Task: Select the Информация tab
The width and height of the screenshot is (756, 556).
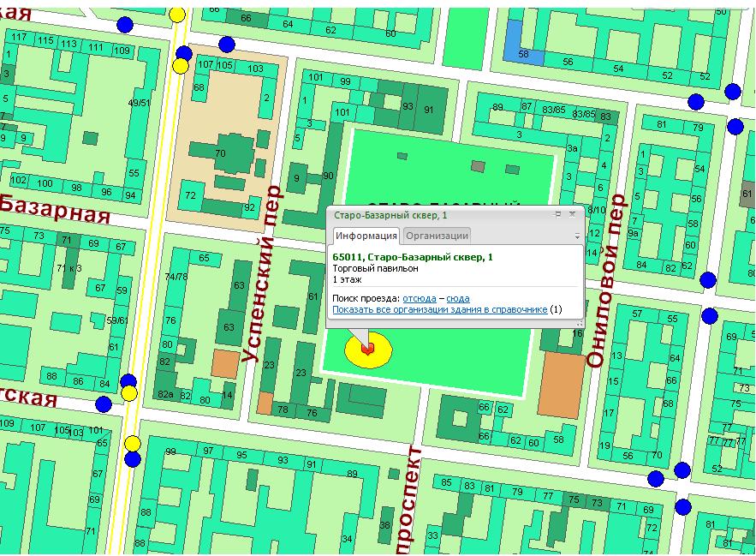Action: tap(366, 236)
